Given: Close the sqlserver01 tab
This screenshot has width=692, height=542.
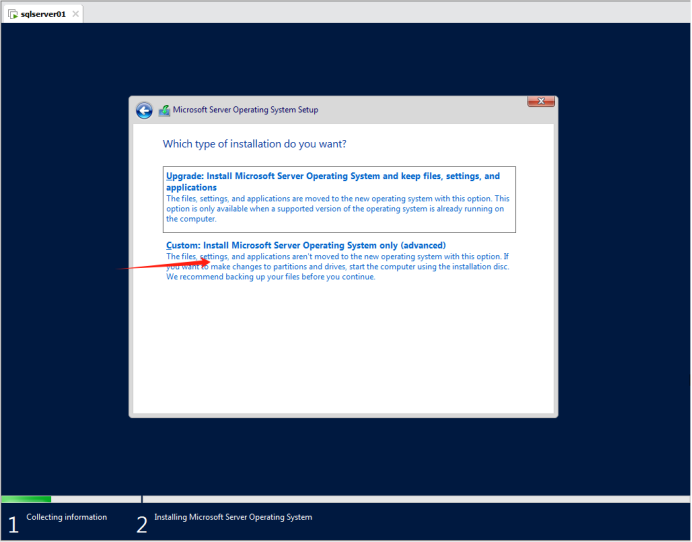Looking at the screenshot, I should click(x=75, y=14).
